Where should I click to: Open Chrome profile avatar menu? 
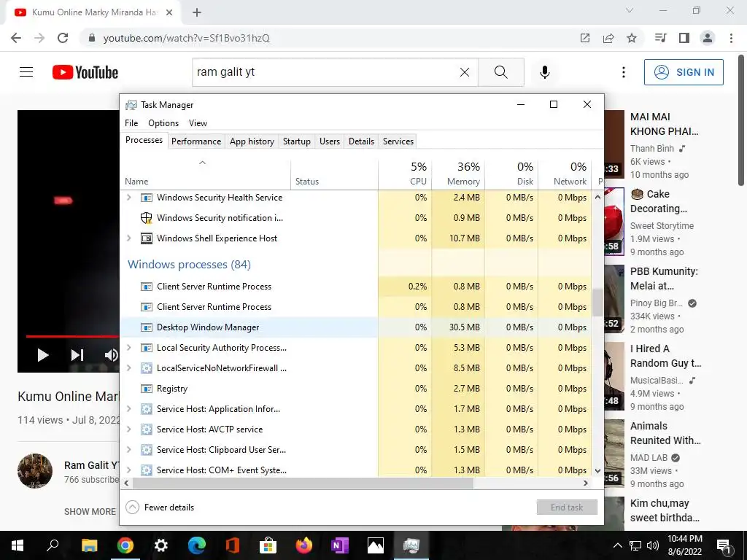[x=708, y=38]
